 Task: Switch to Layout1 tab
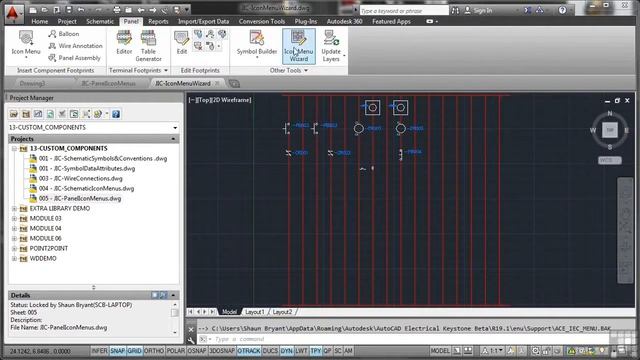[254, 312]
